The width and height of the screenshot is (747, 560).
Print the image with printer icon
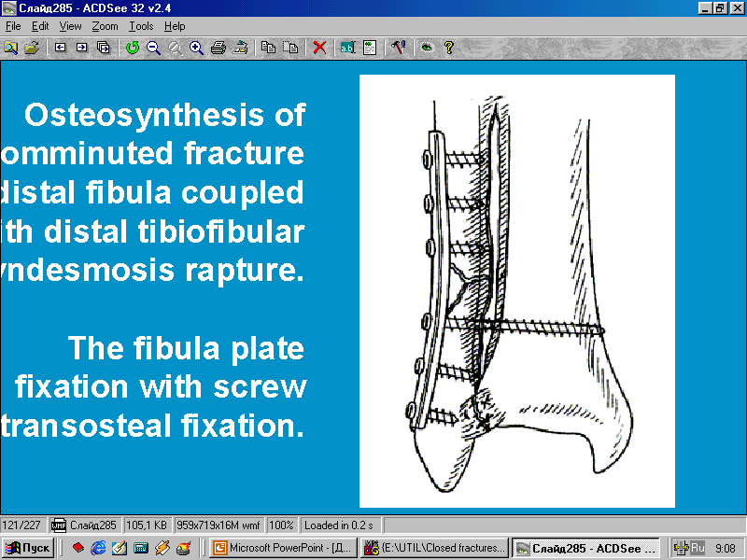[x=218, y=48]
